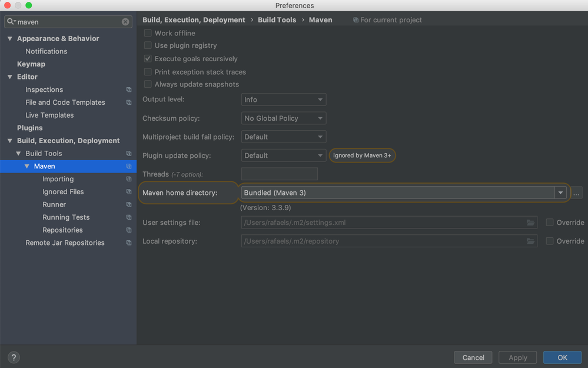
Task: Collapse the Editor section in sidebar
Action: click(9, 77)
